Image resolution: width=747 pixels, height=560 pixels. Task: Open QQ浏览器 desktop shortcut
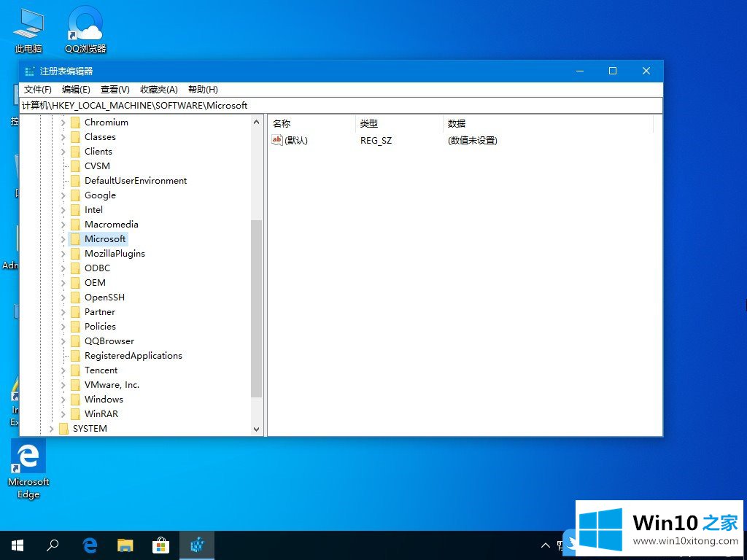[x=86, y=29]
